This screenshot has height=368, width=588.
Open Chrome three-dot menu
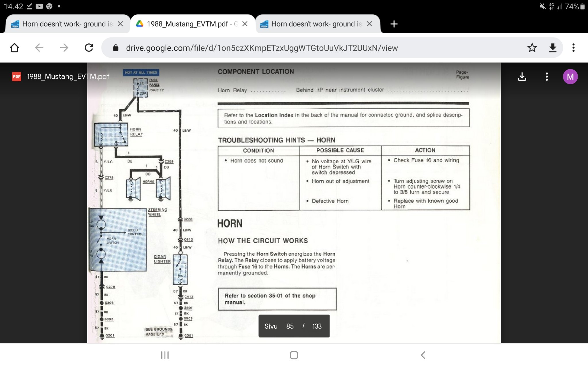573,48
